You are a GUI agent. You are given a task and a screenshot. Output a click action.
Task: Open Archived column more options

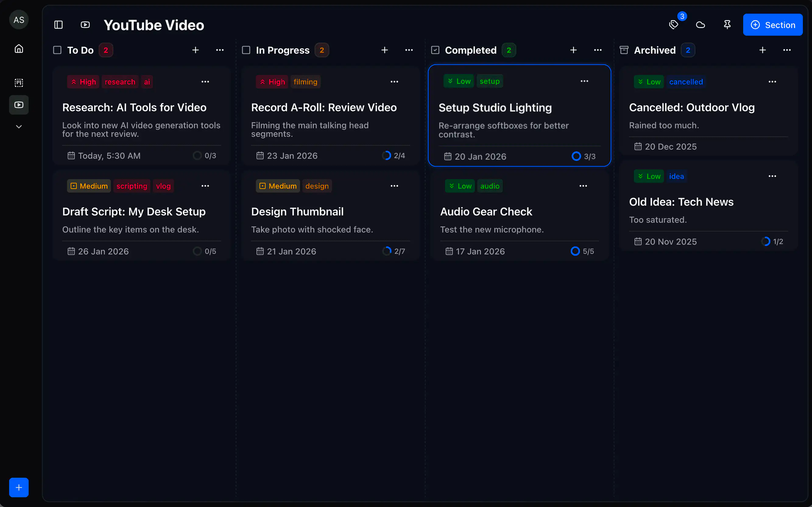(x=786, y=50)
